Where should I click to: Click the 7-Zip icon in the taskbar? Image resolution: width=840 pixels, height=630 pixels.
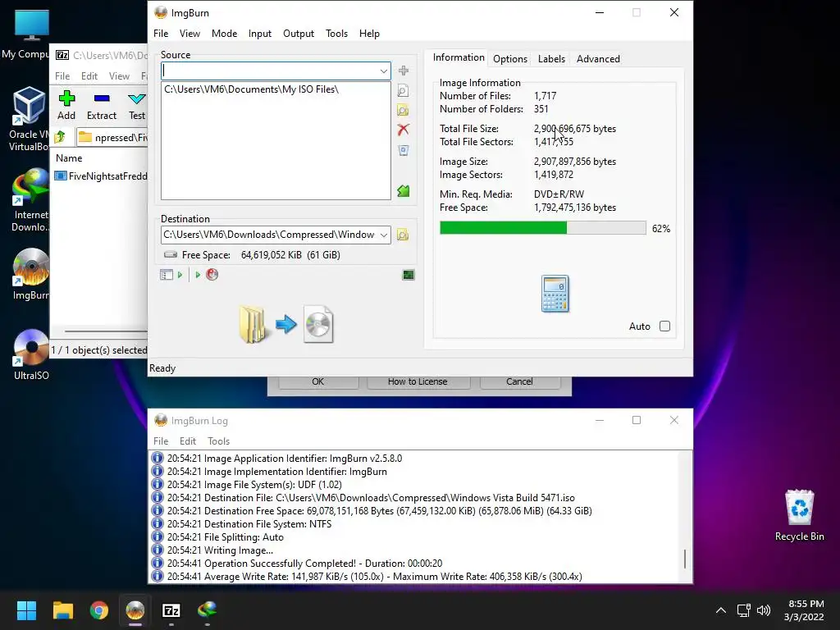[171, 610]
